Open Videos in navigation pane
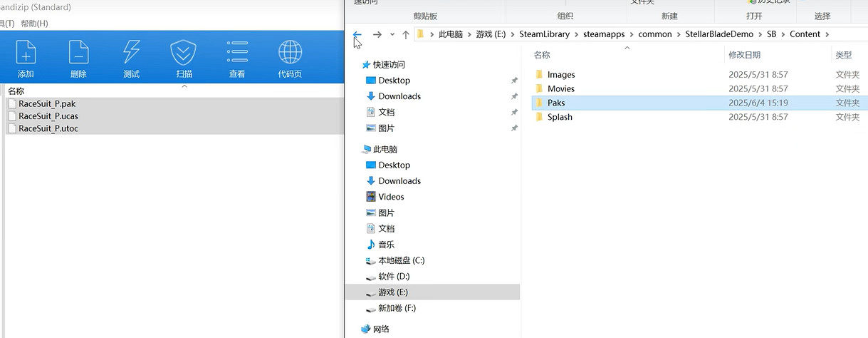 (x=391, y=197)
